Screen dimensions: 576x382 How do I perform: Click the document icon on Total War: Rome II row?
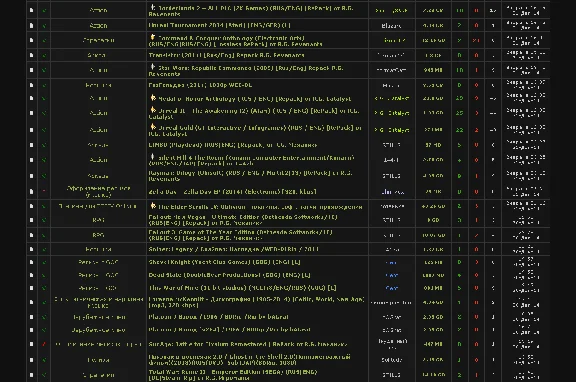(31, 375)
